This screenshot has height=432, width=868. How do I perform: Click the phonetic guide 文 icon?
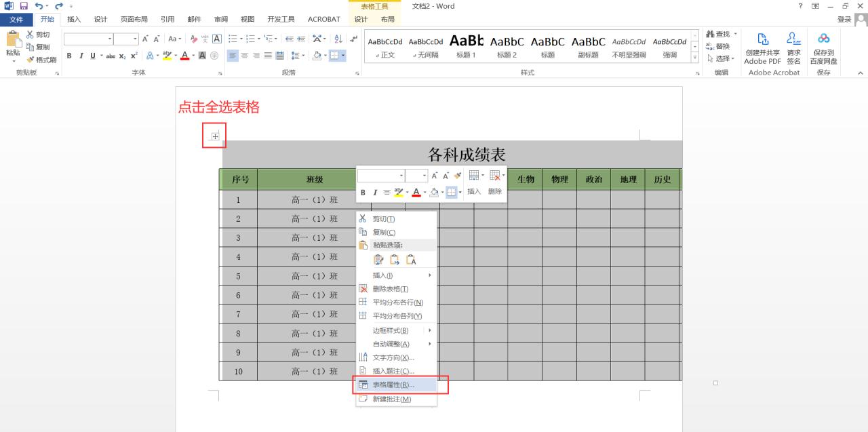click(x=205, y=39)
